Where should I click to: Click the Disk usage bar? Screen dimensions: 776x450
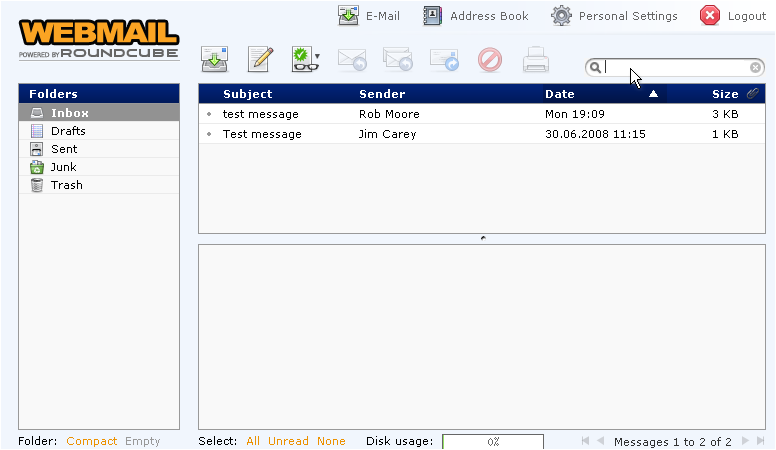click(x=493, y=442)
